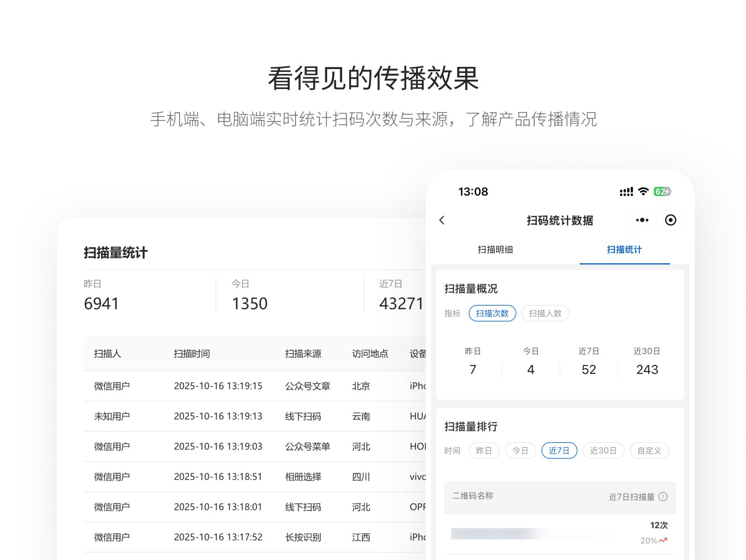
Task: Switch to the 扫描明细 tab
Action: coord(495,249)
